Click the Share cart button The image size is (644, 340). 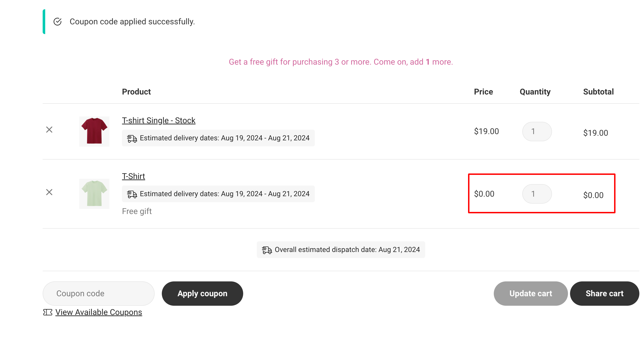coord(605,293)
